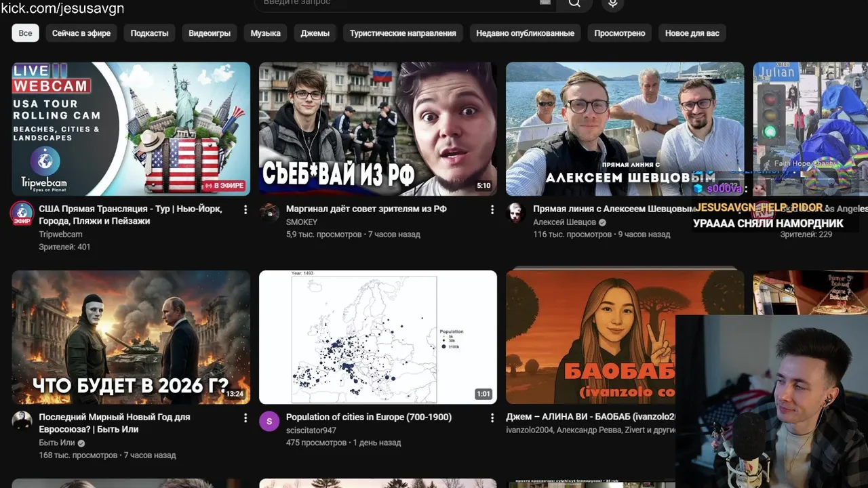Open the Алексеем Шевцовым boat thumbnail
This screenshot has width=868, height=488.
(625, 129)
